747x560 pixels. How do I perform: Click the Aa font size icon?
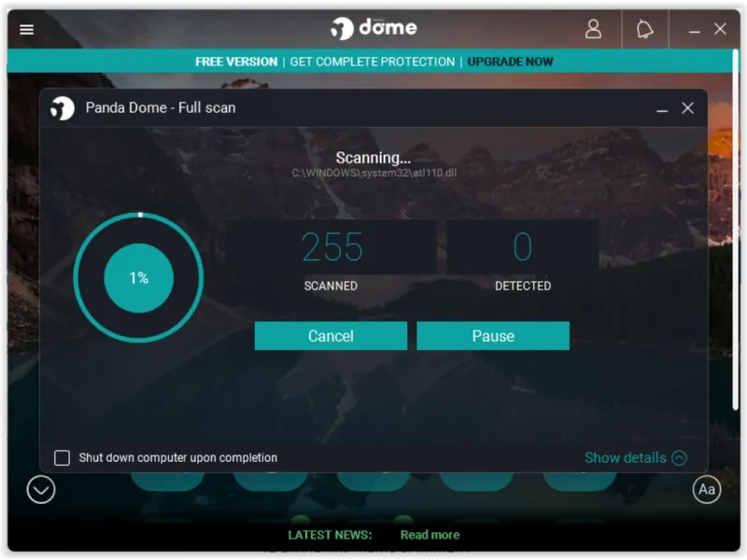click(707, 489)
